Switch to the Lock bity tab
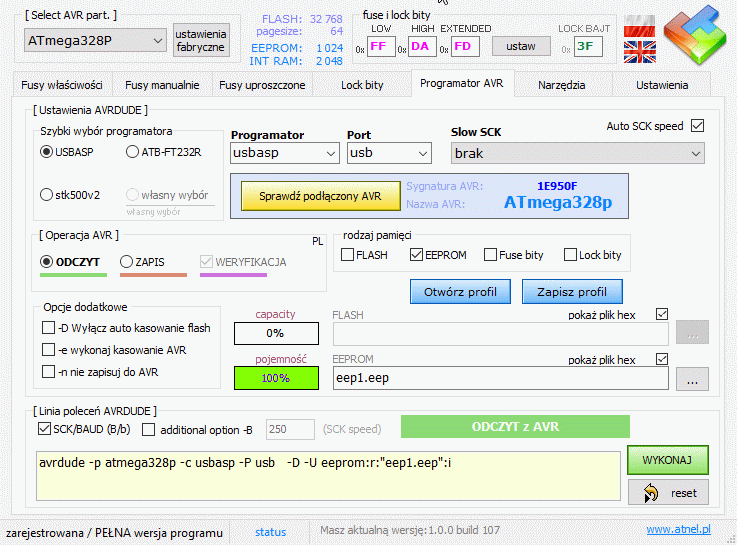The width and height of the screenshot is (737, 545). pyautogui.click(x=362, y=85)
